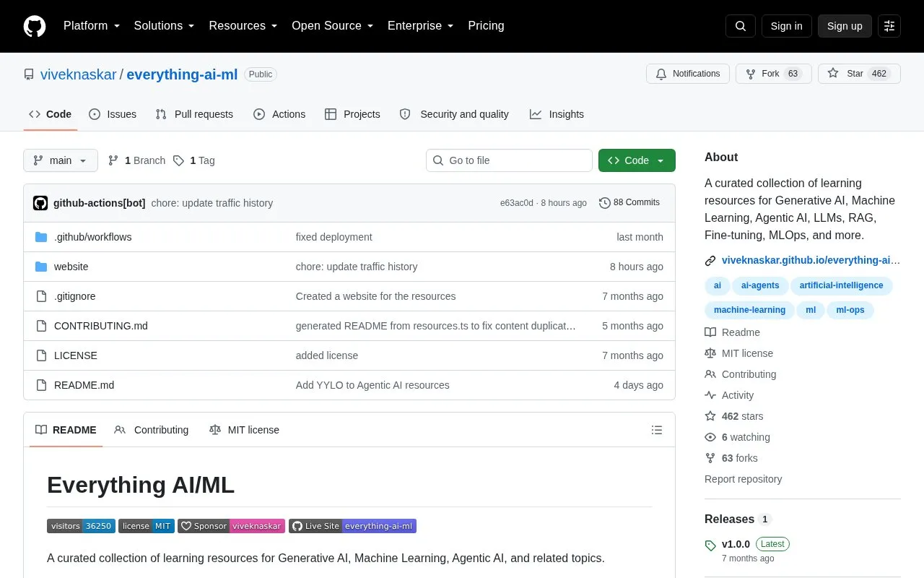Expand the Platform menu
This screenshot has width=924, height=578.
coord(92,26)
